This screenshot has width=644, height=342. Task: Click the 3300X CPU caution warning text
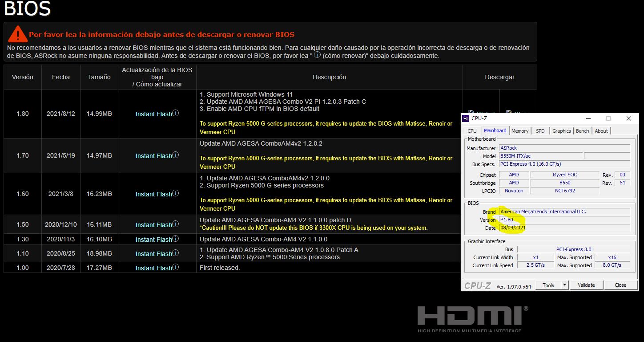[314, 228]
